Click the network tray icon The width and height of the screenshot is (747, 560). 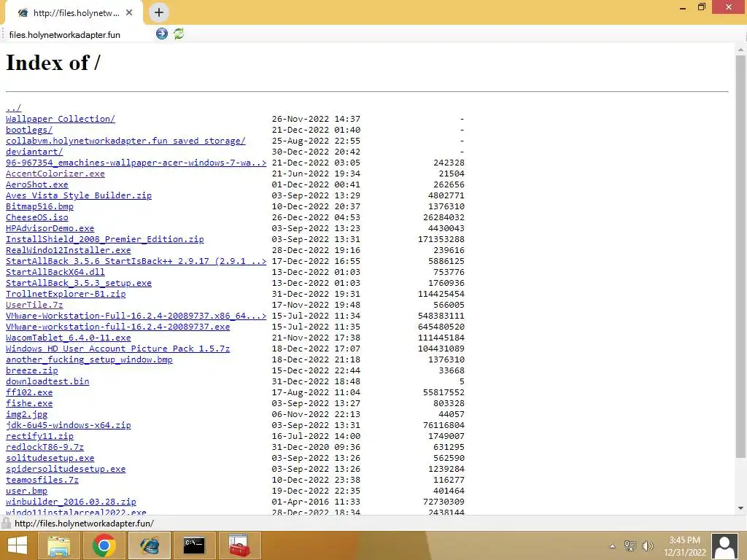tap(630, 546)
